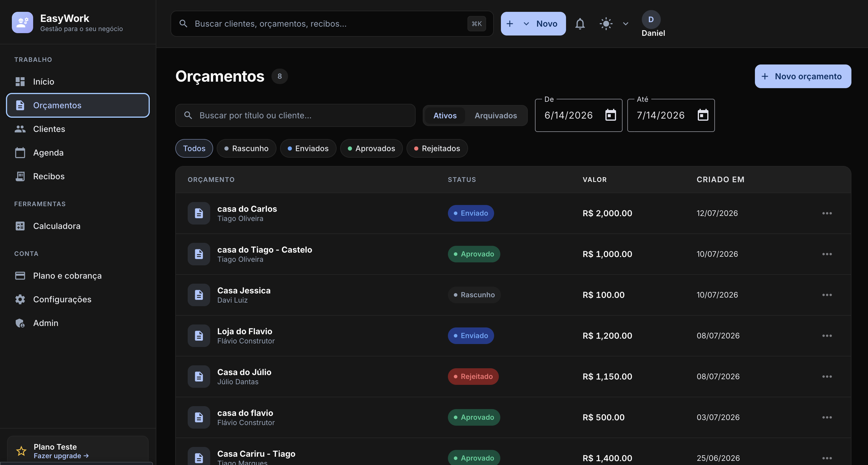Click the document icon of casa do flavio
Viewport: 868px width, 465px height.
199,417
